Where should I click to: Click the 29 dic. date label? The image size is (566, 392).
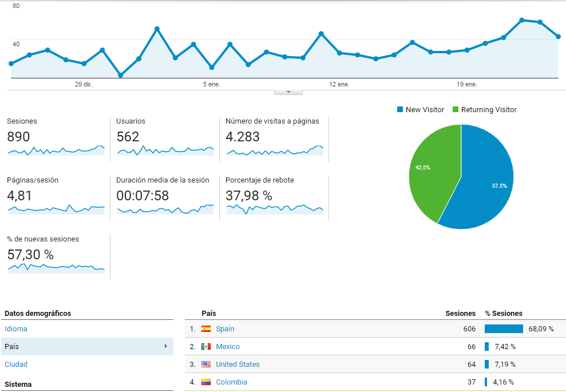(84, 84)
